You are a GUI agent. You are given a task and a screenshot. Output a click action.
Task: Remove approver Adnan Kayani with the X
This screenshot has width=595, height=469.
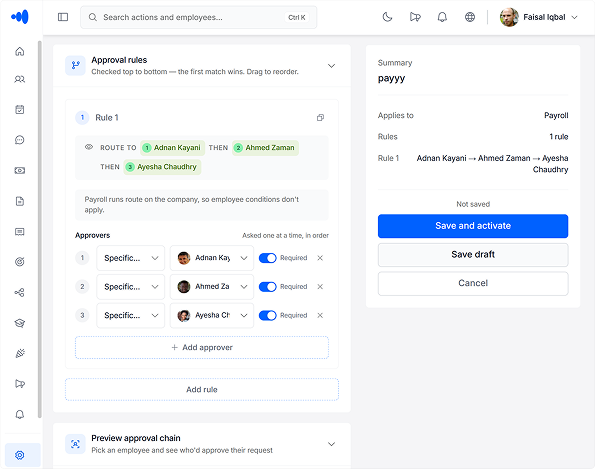pos(320,258)
